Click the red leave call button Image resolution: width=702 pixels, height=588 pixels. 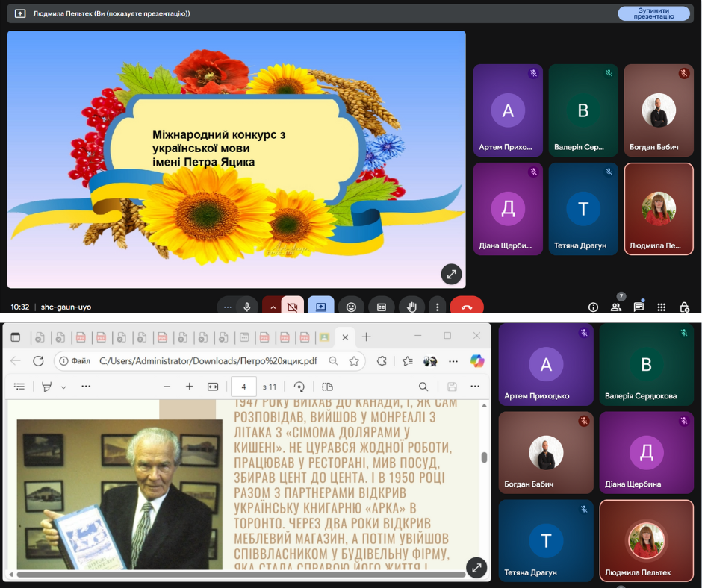point(467,307)
